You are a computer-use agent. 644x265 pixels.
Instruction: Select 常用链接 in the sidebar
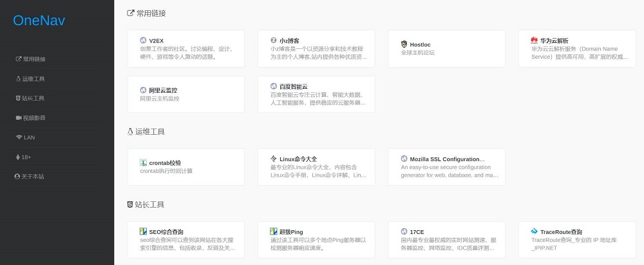(x=31, y=59)
